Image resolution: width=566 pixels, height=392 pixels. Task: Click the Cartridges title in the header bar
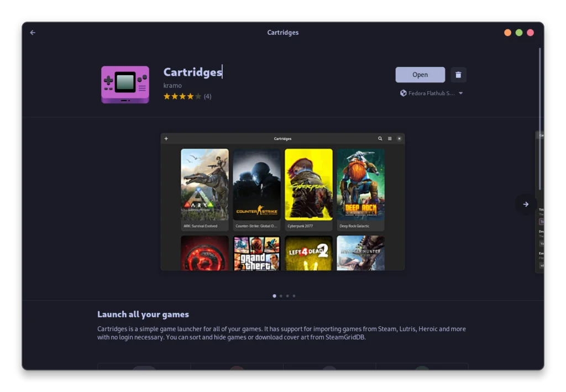point(282,32)
